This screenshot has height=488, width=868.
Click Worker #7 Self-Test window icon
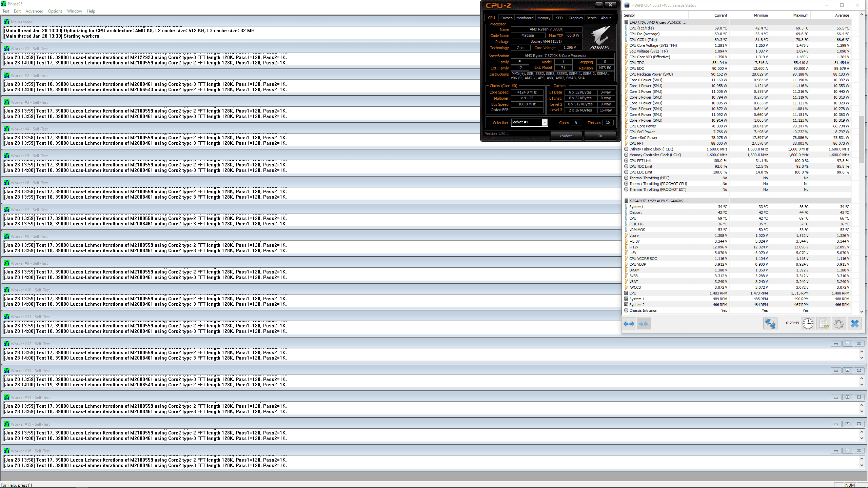pyautogui.click(x=7, y=209)
